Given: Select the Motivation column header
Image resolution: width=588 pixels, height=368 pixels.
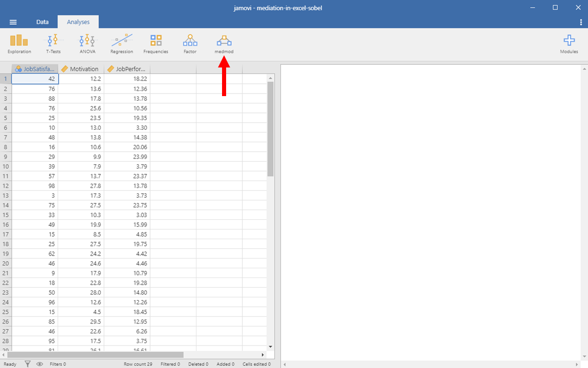Looking at the screenshot, I should (x=81, y=69).
